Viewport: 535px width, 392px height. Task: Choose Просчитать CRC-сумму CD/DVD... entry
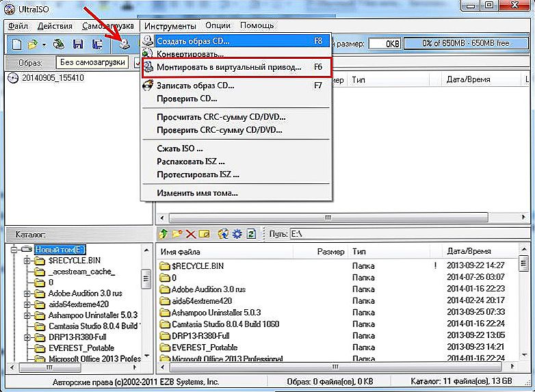coord(236,117)
